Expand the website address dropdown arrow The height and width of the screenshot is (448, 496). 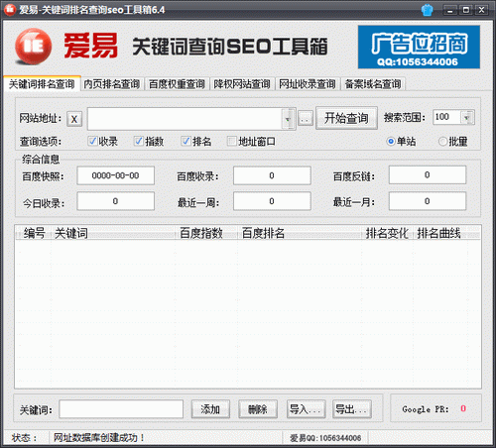click(288, 119)
